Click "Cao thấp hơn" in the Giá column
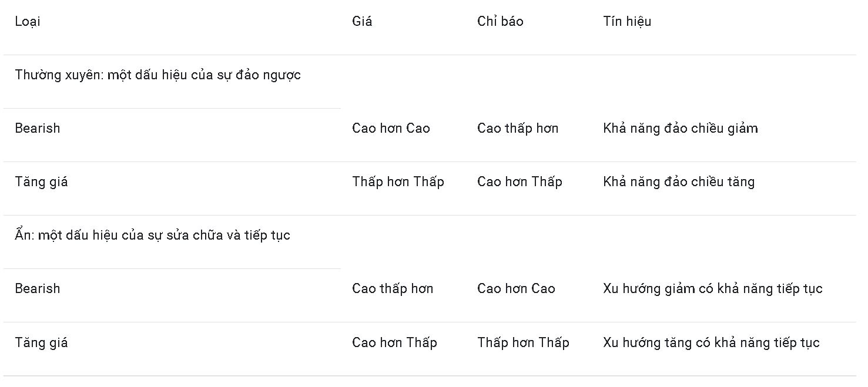 tap(393, 289)
